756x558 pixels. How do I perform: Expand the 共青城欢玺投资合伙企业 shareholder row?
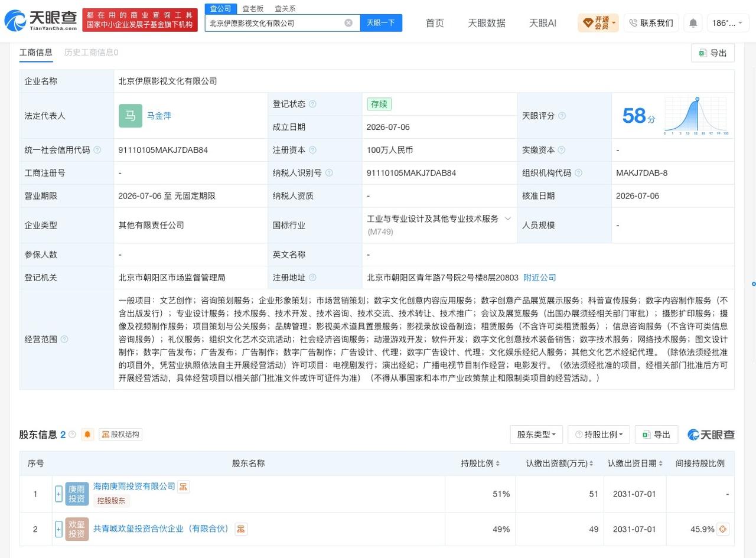(x=58, y=529)
